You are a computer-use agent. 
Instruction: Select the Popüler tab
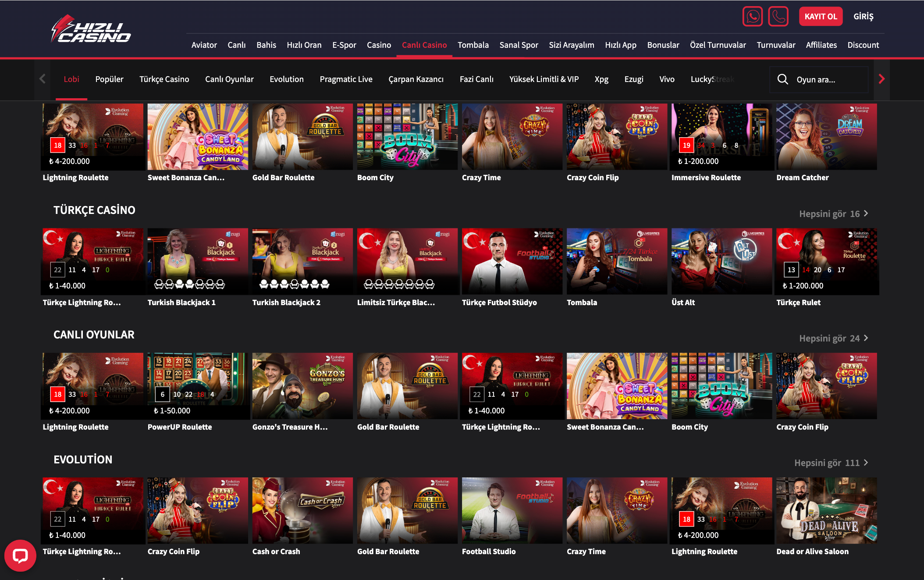(109, 79)
